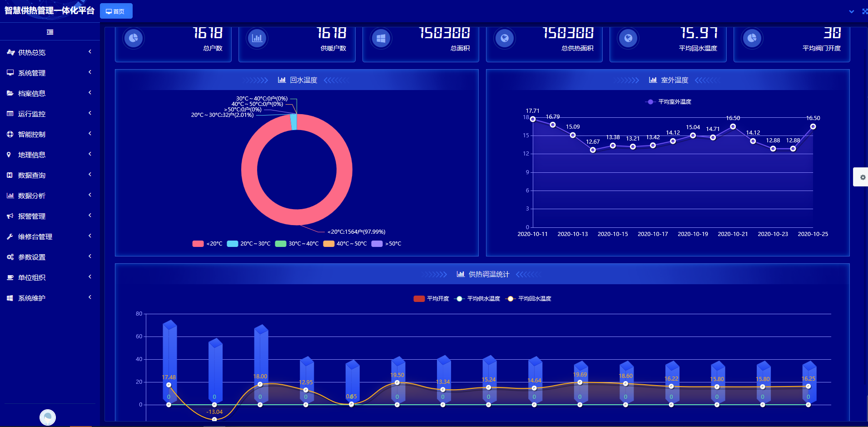Image resolution: width=868 pixels, height=427 pixels.
Task: Click the windows icon for 总面积
Action: [x=381, y=38]
